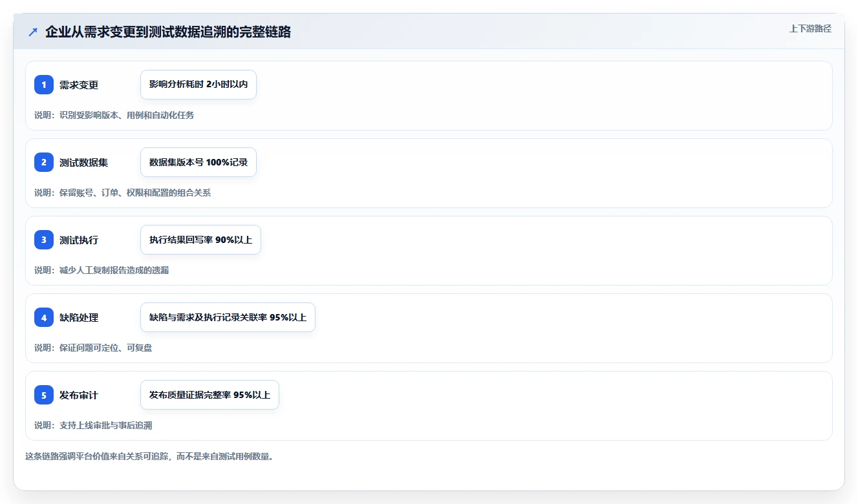
Task: Click the description 保证问题可定位、可复盘
Action: pyautogui.click(x=105, y=348)
